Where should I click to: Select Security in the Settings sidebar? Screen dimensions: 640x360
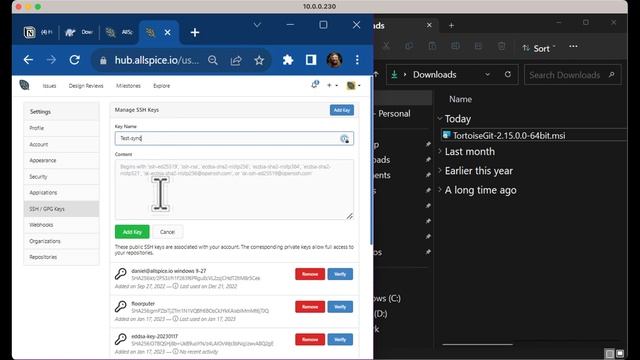point(61,176)
